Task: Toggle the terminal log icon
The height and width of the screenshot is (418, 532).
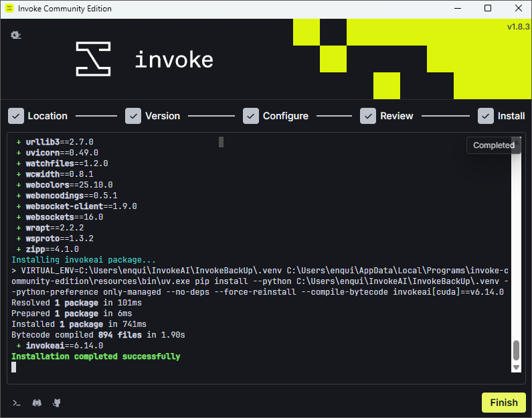Action: [x=17, y=403]
